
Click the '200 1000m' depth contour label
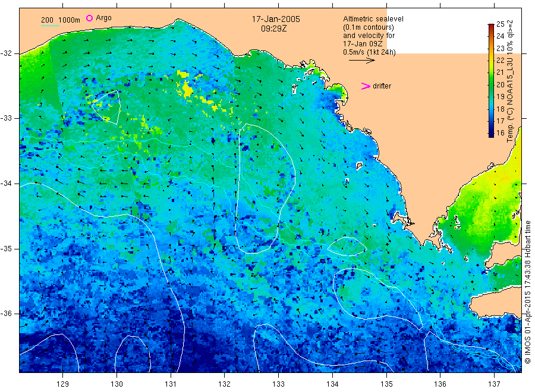pyautogui.click(x=61, y=20)
